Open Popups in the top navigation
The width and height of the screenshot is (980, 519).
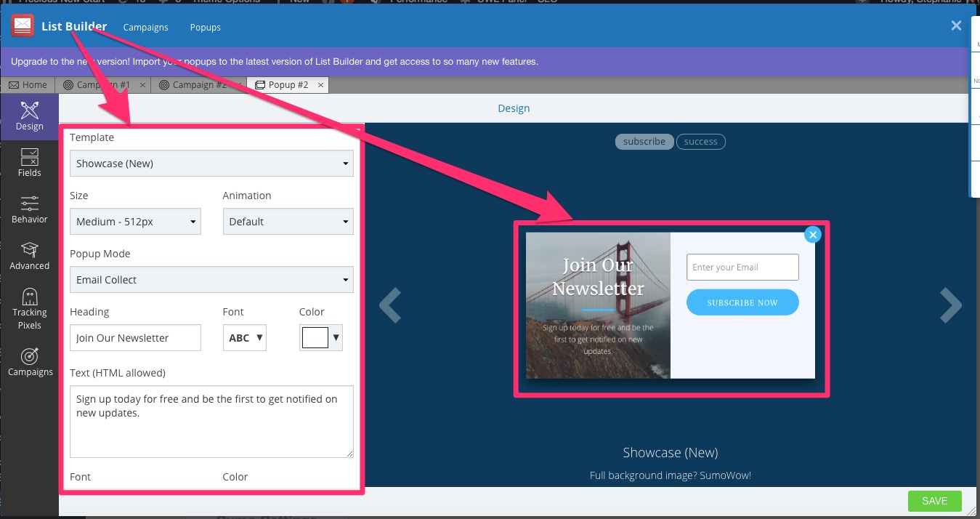click(206, 28)
